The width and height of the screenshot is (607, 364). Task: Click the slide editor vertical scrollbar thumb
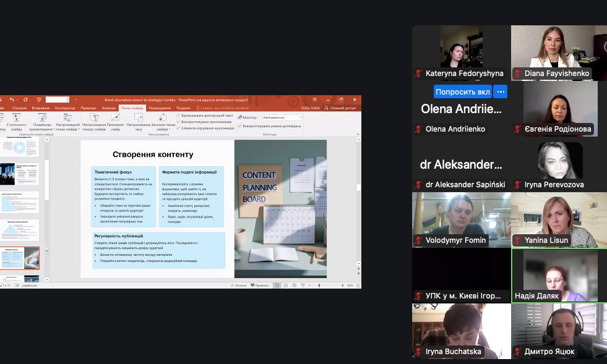(358, 187)
